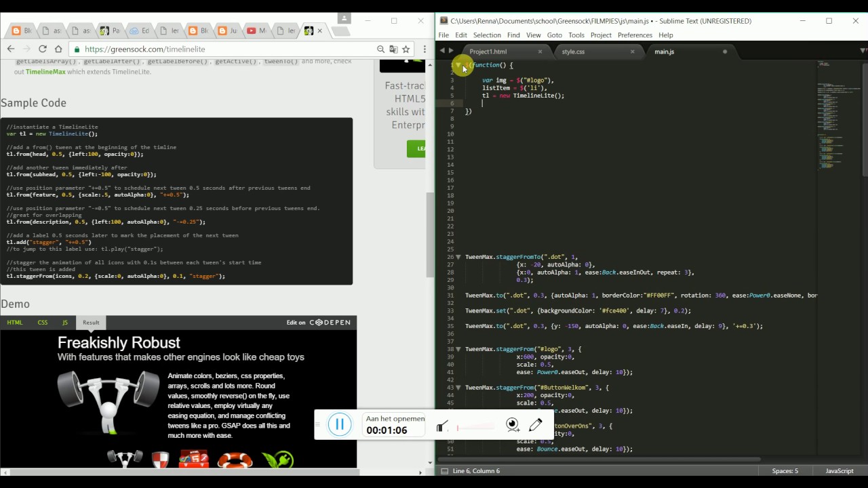This screenshot has width=868, height=488.
Task: Open a new Chrome tab
Action: (341, 31)
